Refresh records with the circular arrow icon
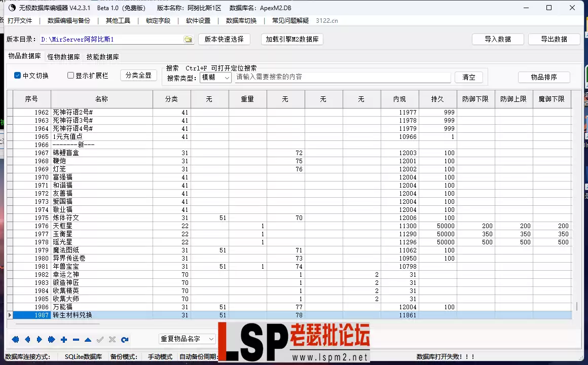The height and width of the screenshot is (365, 588). click(124, 340)
